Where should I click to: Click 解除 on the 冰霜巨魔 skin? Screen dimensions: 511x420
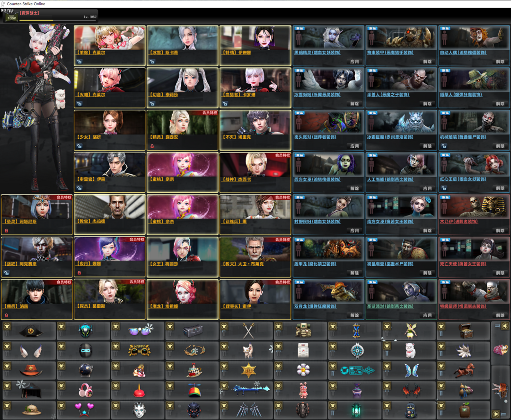coord(428,146)
